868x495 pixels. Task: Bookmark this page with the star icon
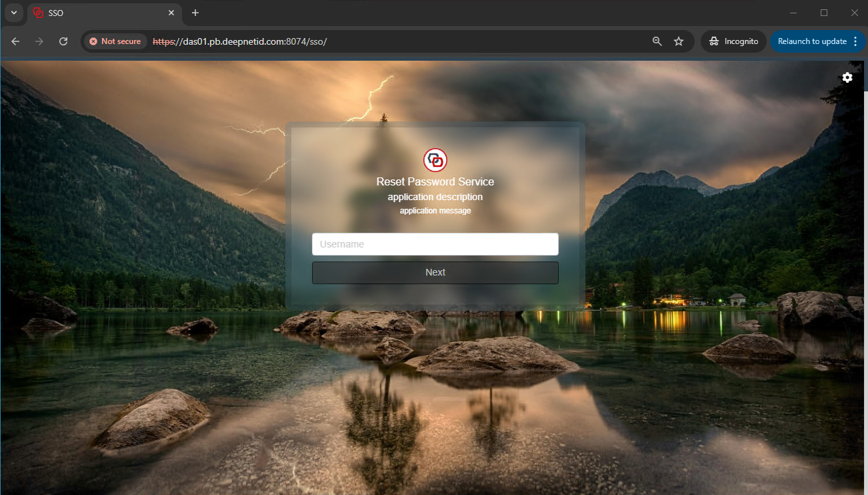pos(679,41)
